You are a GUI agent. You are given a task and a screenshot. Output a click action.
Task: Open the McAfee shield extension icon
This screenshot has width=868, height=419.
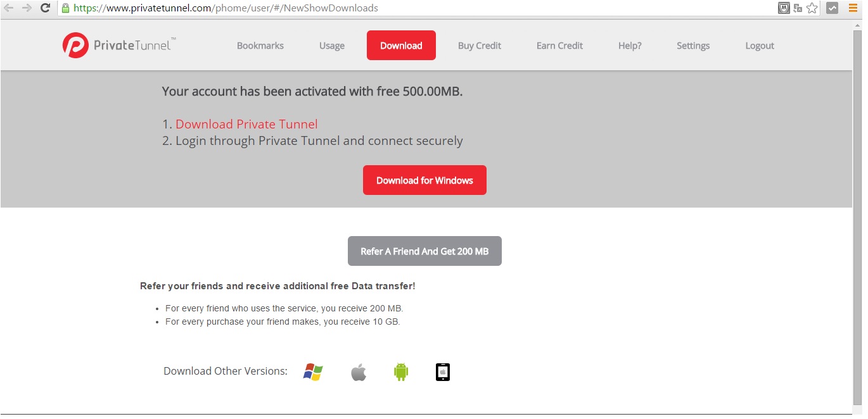(x=784, y=8)
